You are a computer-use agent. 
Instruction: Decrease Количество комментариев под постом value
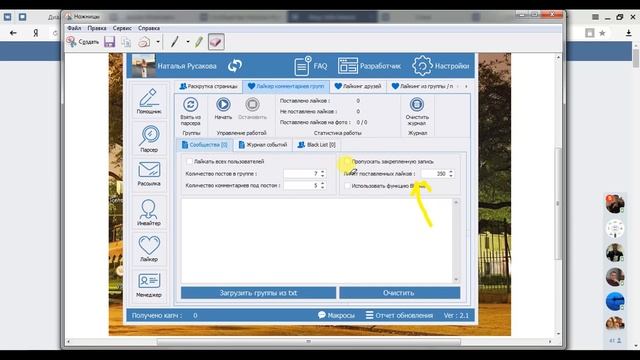point(322,187)
